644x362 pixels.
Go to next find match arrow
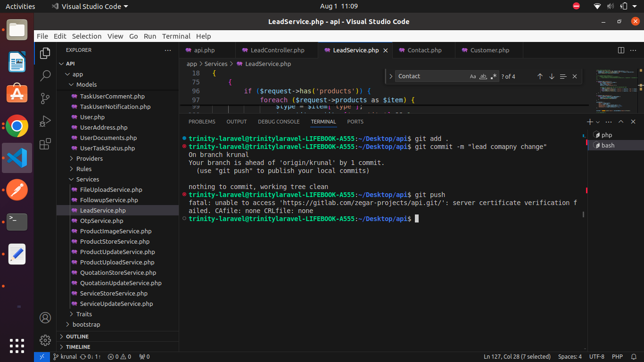tap(552, 76)
